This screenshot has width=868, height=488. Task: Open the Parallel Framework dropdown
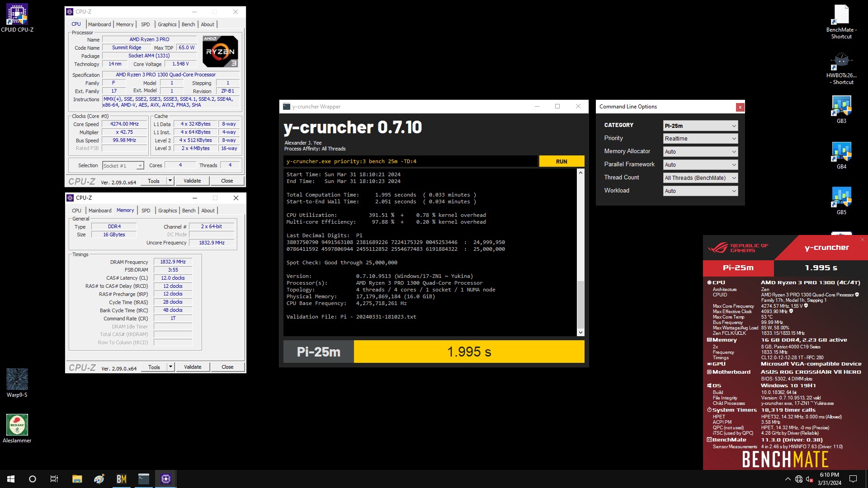[x=700, y=165]
